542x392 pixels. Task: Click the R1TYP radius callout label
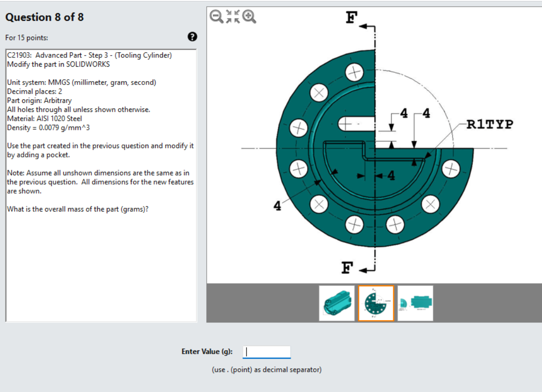pos(489,124)
